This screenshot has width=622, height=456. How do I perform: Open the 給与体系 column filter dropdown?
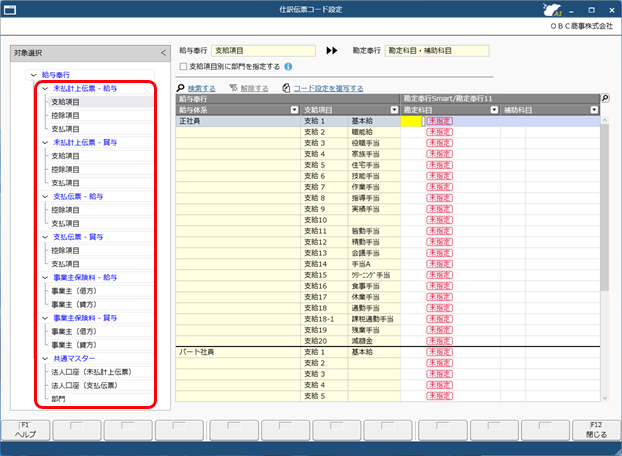pos(294,110)
